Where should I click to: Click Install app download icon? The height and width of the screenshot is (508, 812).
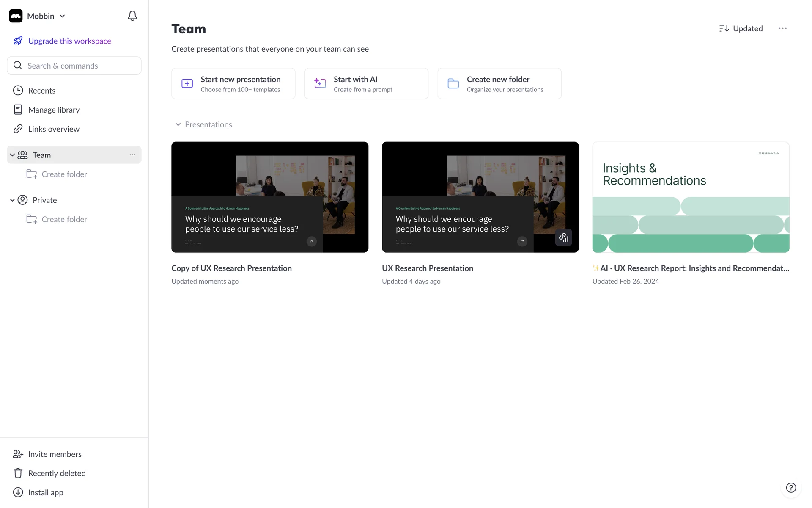(x=18, y=492)
